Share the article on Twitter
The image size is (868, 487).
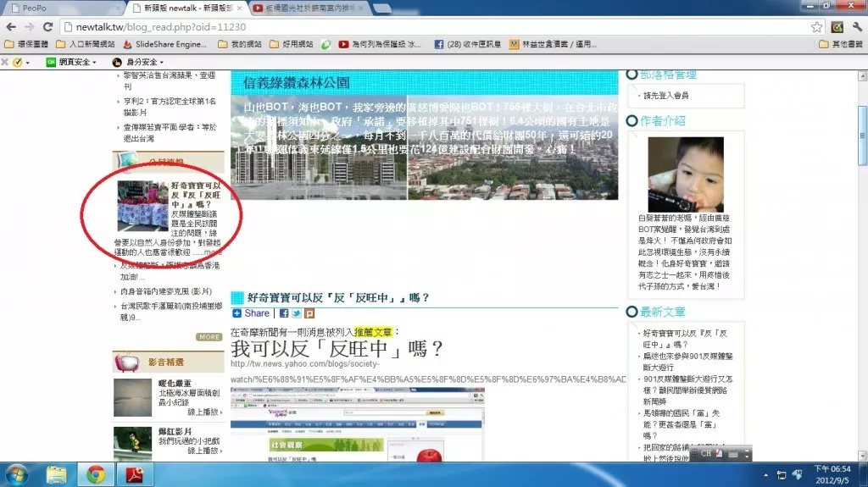[297, 313]
